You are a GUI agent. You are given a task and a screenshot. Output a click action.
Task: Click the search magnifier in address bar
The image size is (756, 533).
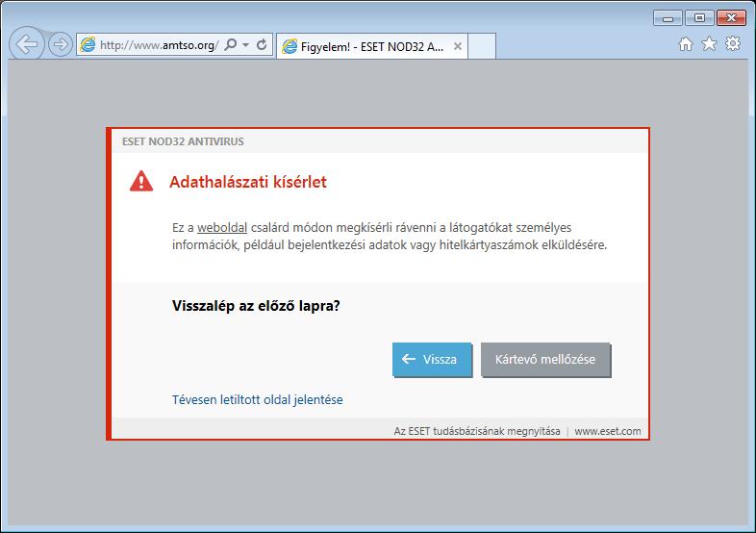[x=231, y=44]
